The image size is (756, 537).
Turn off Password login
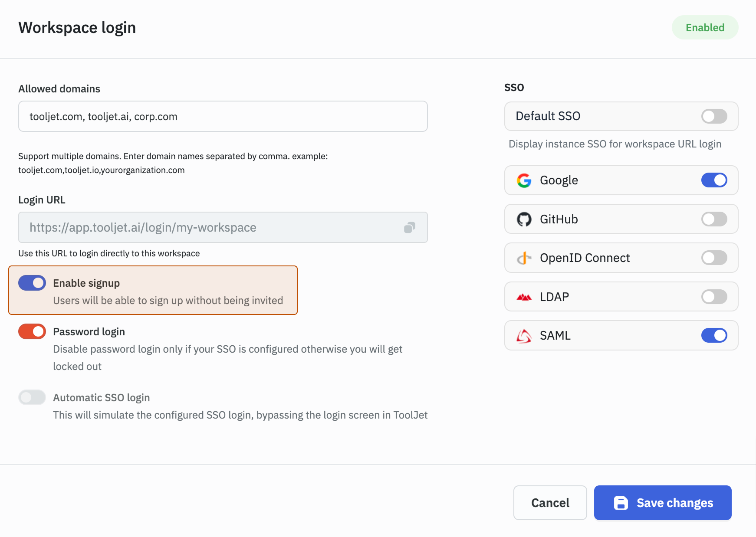coord(32,331)
